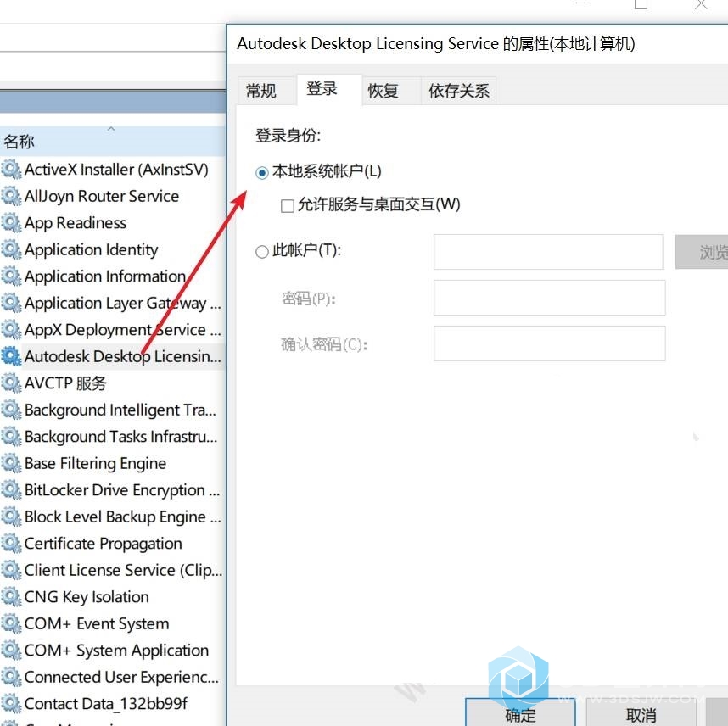Click the App Readiness gear icon

click(11, 223)
